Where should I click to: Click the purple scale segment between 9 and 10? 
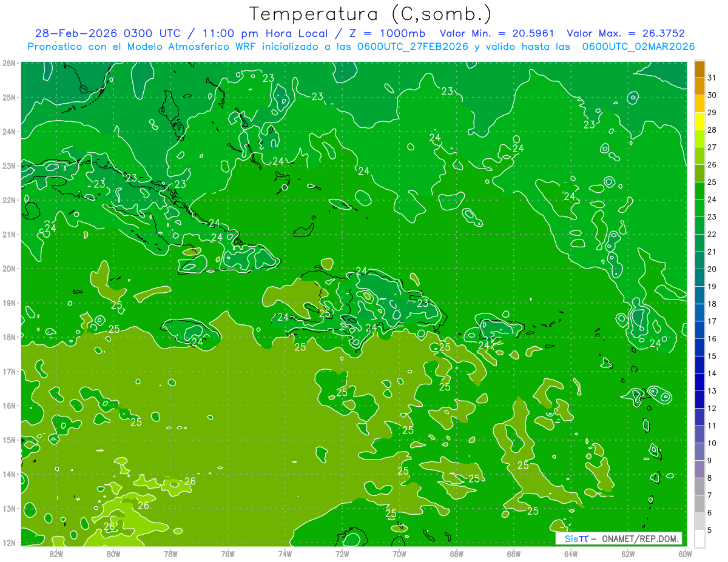tap(699, 452)
